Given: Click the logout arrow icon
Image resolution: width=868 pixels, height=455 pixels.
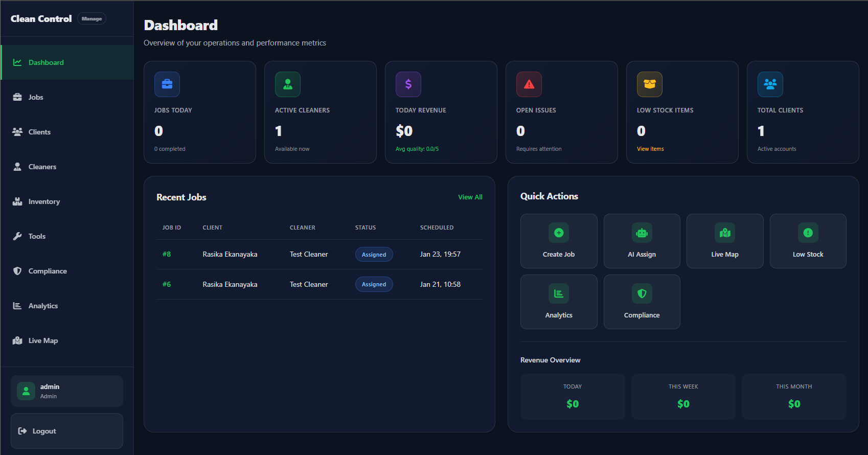Looking at the screenshot, I should click(22, 431).
